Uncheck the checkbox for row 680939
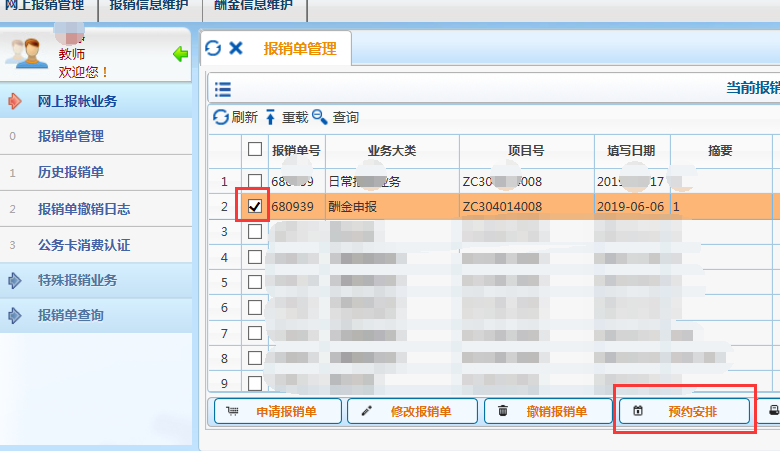780x451 pixels. [x=255, y=207]
